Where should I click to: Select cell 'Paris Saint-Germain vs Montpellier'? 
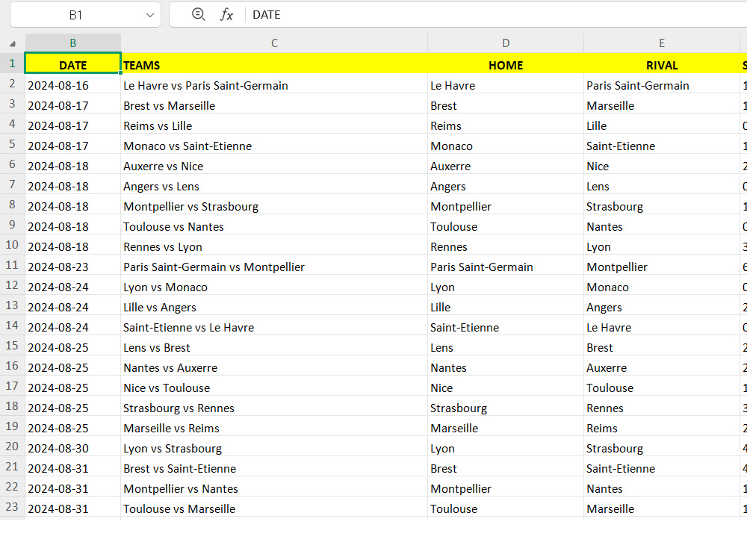tap(274, 267)
